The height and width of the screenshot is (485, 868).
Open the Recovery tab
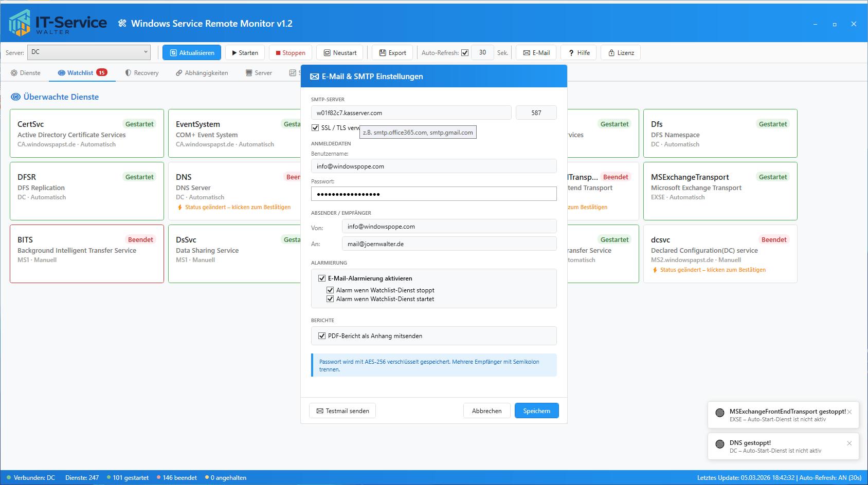pos(142,73)
